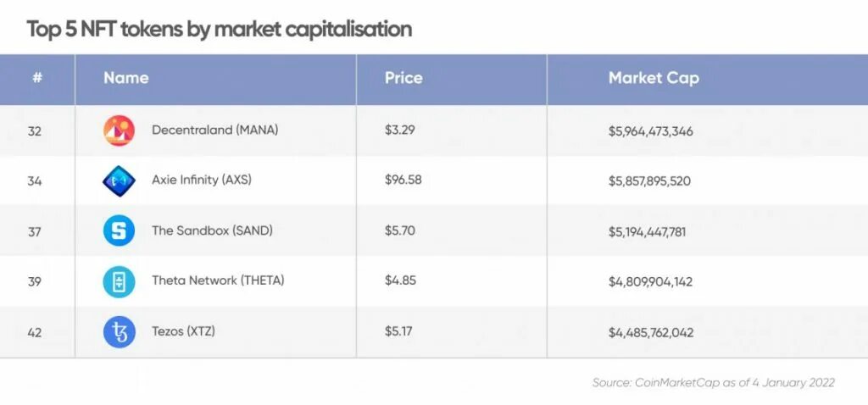
Task: Click the Top 5 NFT tokens title
Action: [219, 30]
